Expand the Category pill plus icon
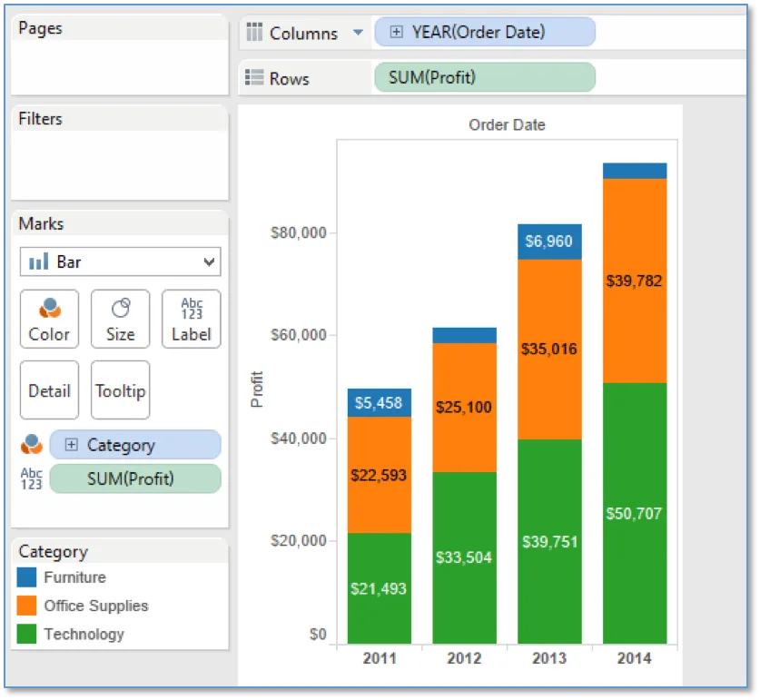This screenshot has height=700, width=760. [x=71, y=445]
